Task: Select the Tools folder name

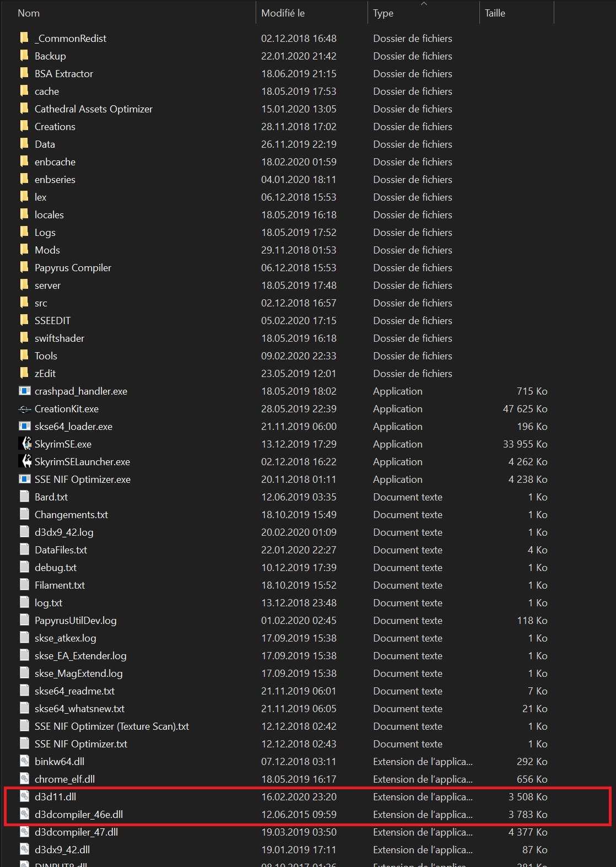Action: [x=46, y=356]
